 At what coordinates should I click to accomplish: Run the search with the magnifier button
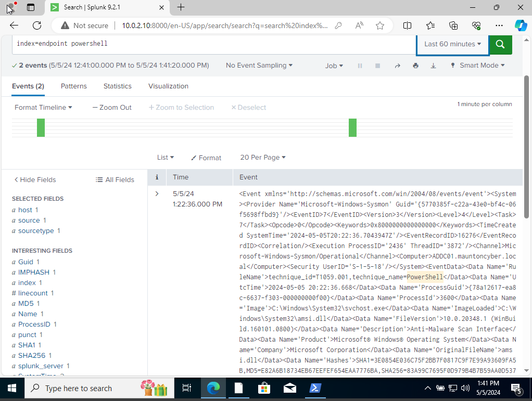[x=500, y=45]
